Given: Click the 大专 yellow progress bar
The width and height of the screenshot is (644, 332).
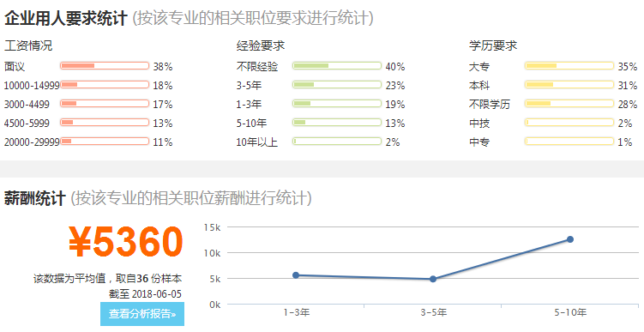Looking at the screenshot, I should coord(569,66).
